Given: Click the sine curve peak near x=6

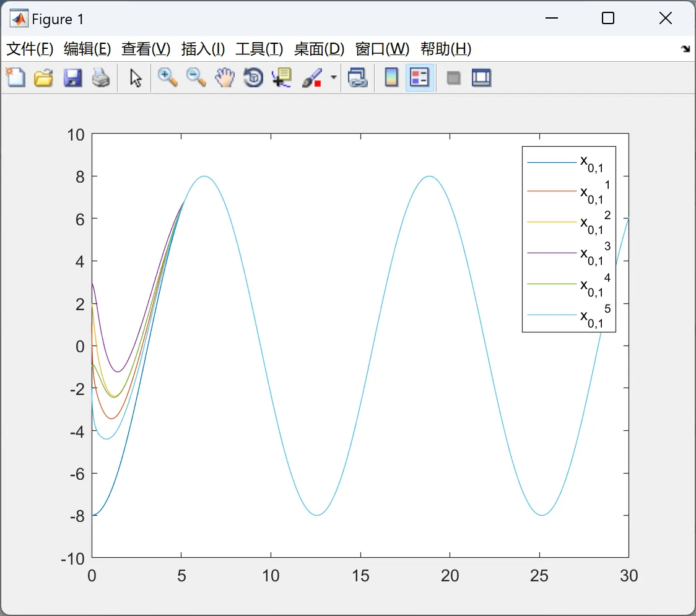Looking at the screenshot, I should [204, 176].
